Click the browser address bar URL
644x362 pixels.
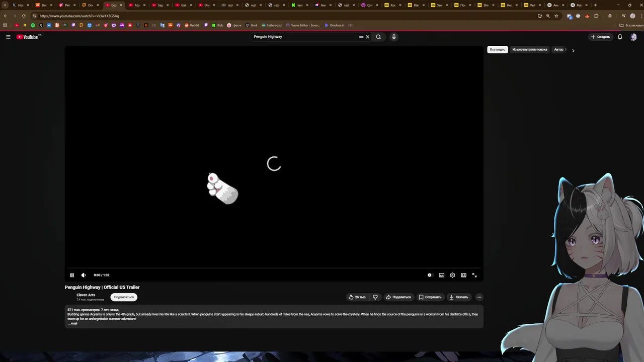point(79,16)
